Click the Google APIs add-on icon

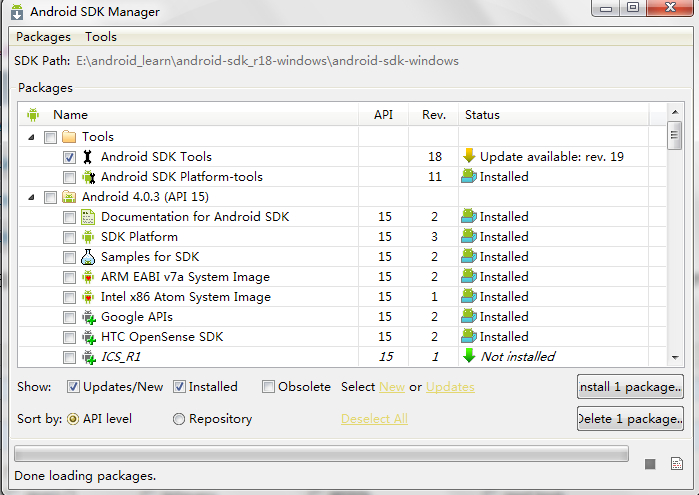tap(89, 317)
